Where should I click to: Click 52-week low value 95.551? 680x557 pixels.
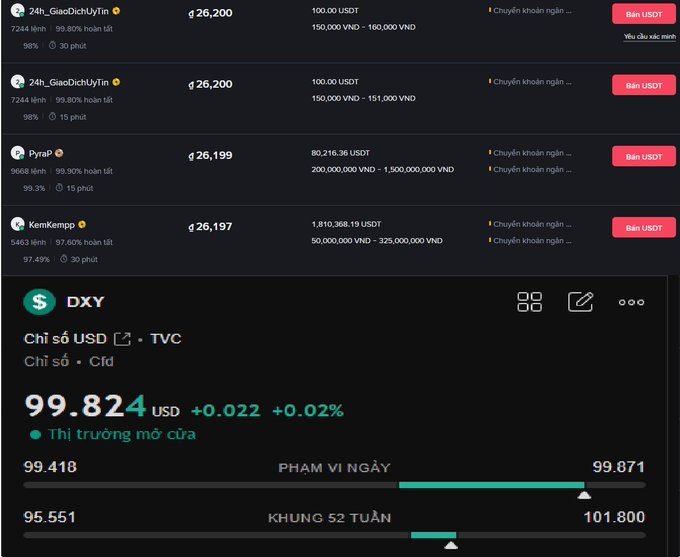coord(49,518)
